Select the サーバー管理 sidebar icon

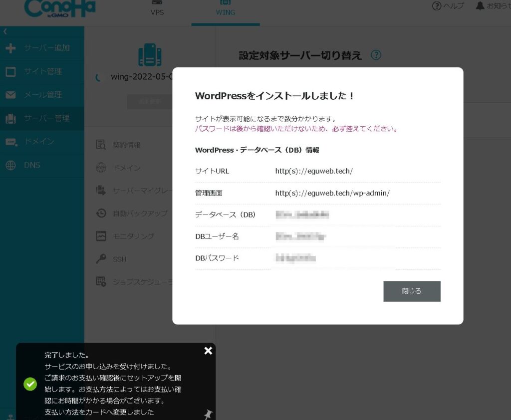(10, 118)
